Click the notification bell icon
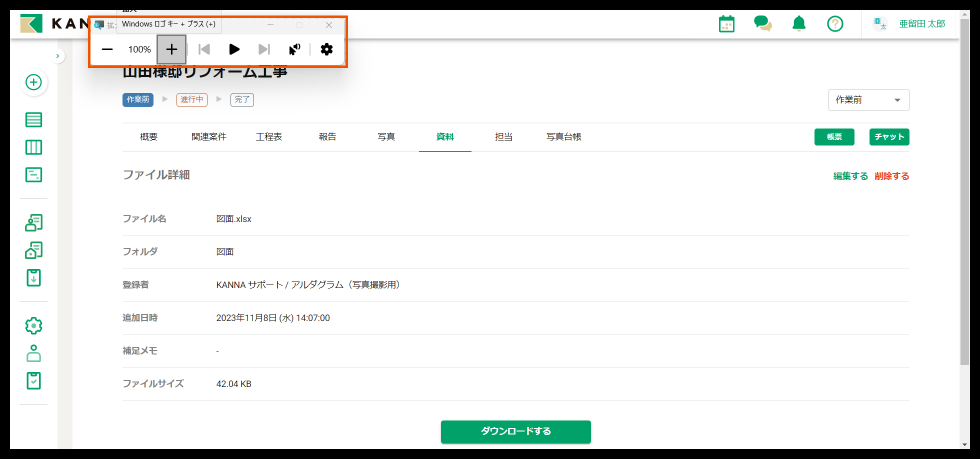This screenshot has height=459, width=980. (798, 23)
